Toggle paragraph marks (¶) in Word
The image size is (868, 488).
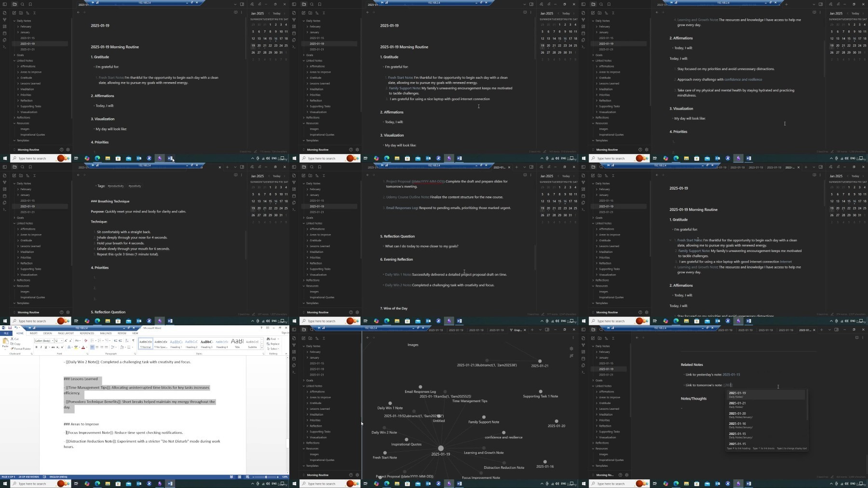(133, 340)
